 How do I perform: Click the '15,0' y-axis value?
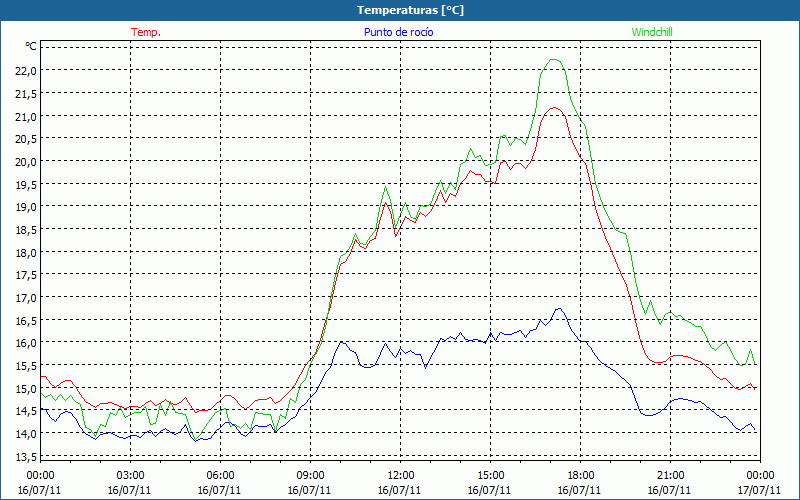[27, 389]
